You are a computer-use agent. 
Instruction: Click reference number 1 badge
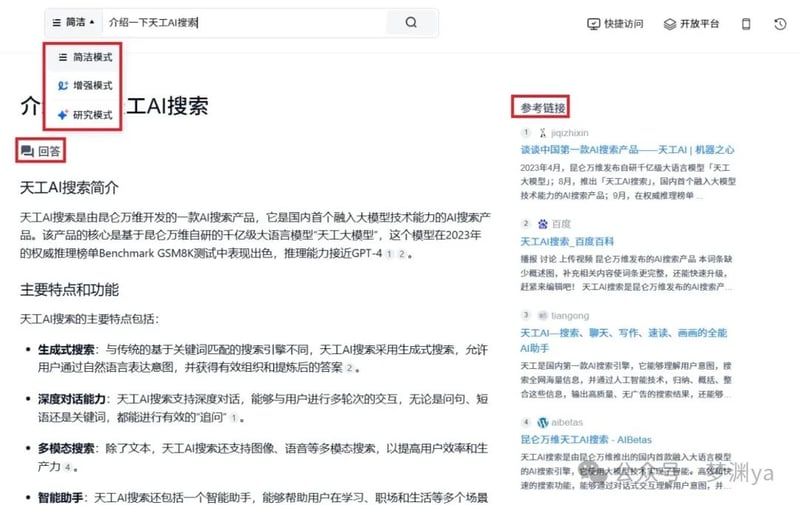pos(526,132)
